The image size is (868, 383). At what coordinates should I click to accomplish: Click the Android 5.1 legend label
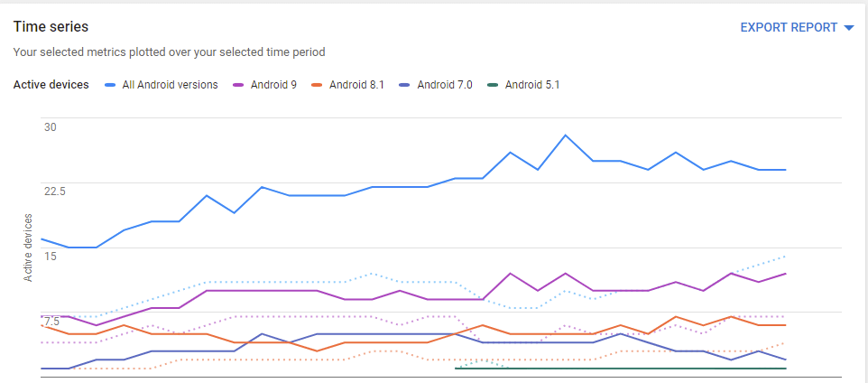[x=532, y=85]
